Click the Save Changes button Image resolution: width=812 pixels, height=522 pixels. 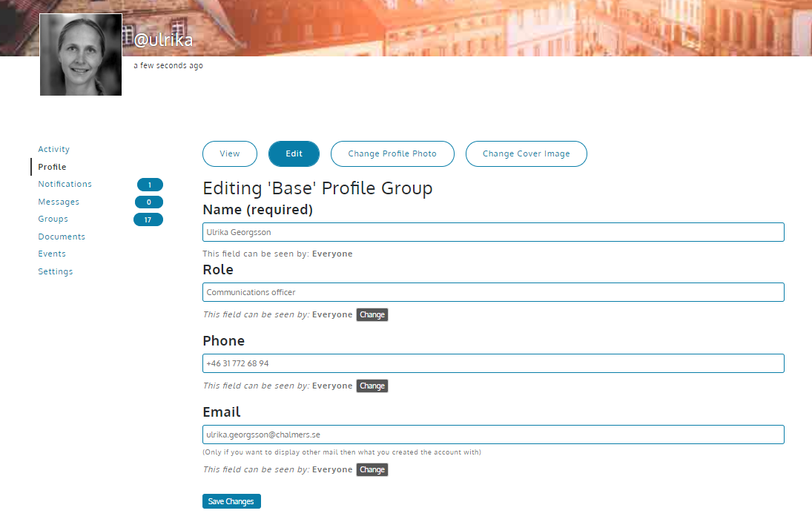tap(231, 501)
